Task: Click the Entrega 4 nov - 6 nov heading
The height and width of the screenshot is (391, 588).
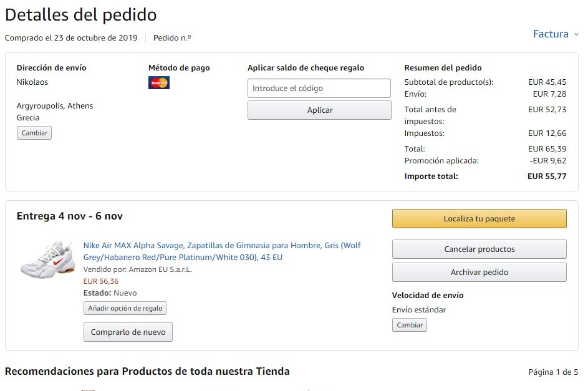Action: point(70,216)
